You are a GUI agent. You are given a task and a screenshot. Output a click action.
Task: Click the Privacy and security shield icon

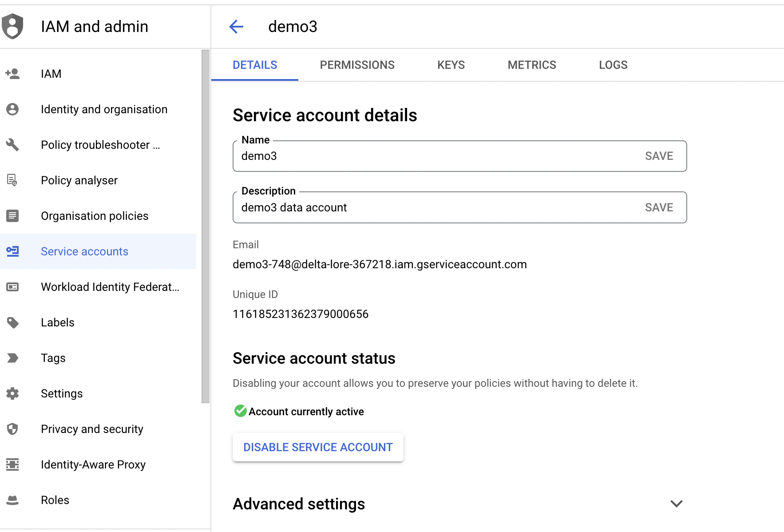(12, 429)
